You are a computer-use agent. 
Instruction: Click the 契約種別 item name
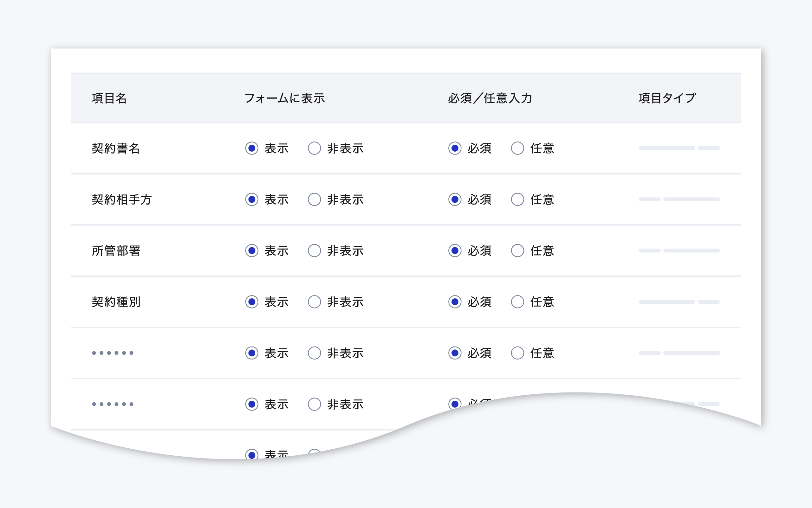click(x=116, y=302)
